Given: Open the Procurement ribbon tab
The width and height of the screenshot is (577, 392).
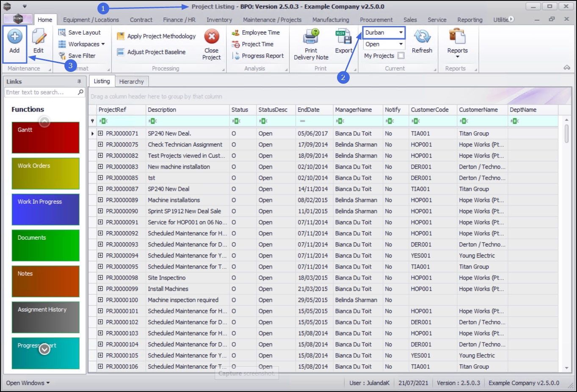Looking at the screenshot, I should (x=376, y=20).
